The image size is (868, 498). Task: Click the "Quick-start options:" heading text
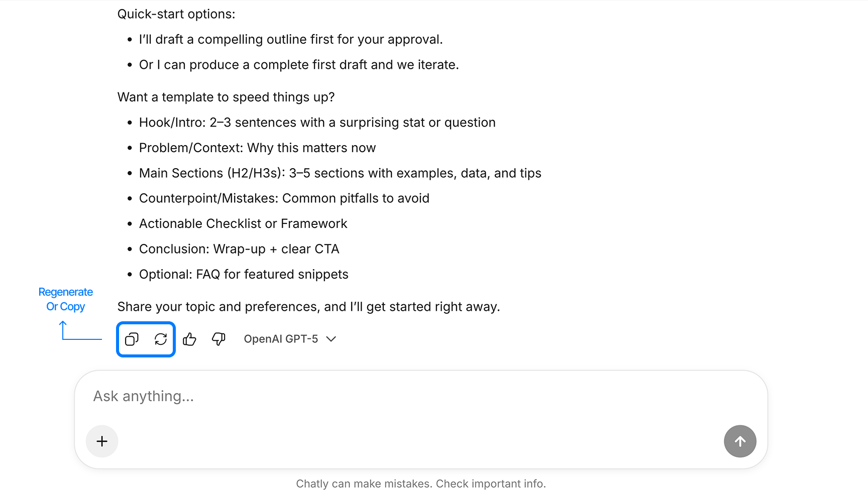click(x=176, y=14)
